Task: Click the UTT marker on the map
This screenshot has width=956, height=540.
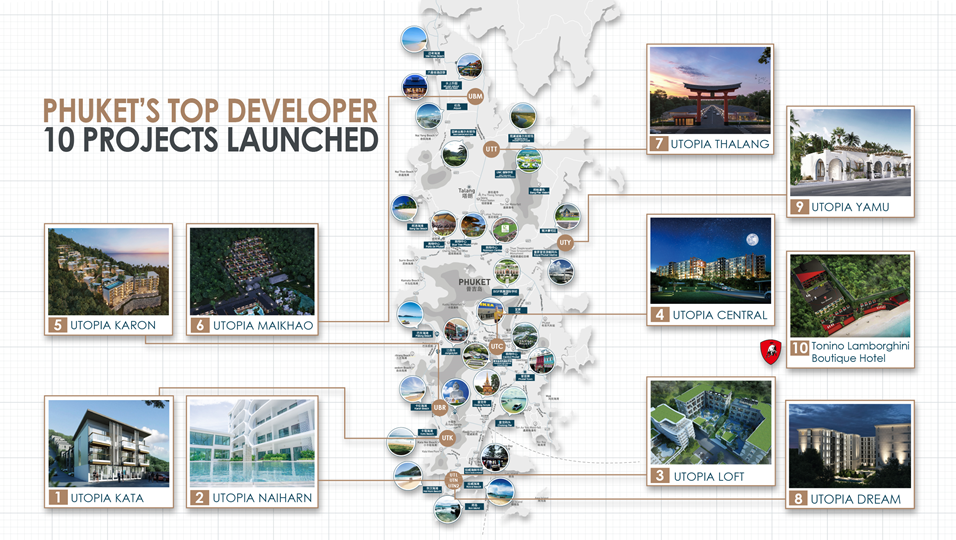Action: click(x=491, y=149)
